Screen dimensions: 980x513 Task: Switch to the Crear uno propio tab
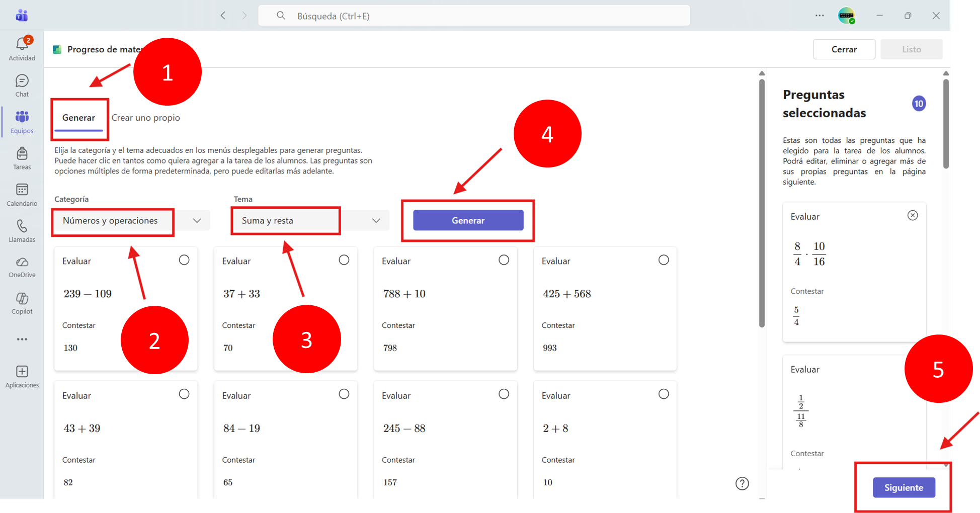tap(145, 118)
